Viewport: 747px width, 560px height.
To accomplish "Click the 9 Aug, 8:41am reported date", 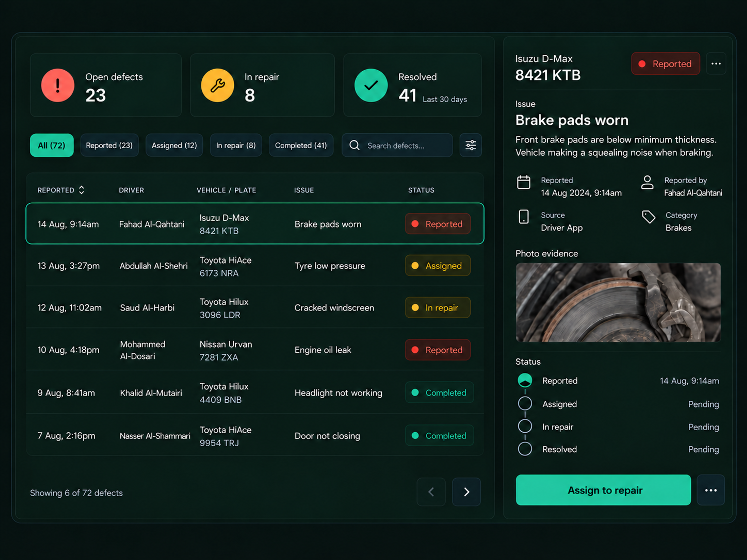I will (66, 393).
